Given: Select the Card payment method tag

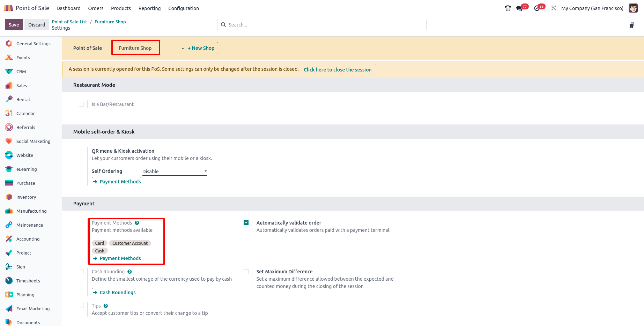Looking at the screenshot, I should [x=99, y=243].
